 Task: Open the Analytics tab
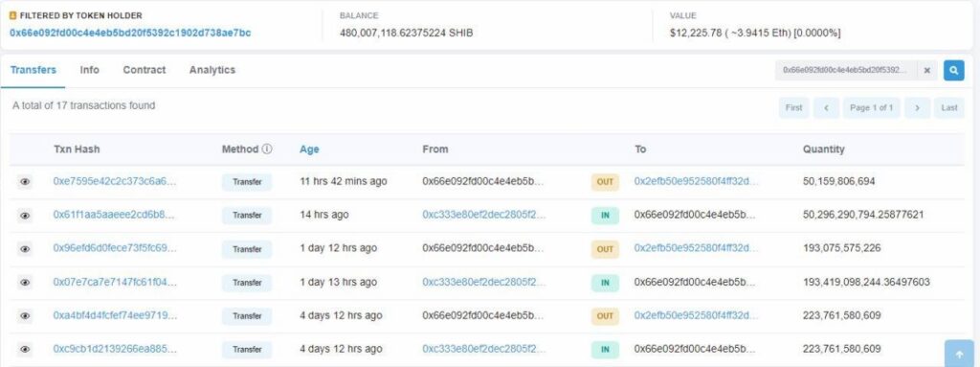click(x=212, y=70)
